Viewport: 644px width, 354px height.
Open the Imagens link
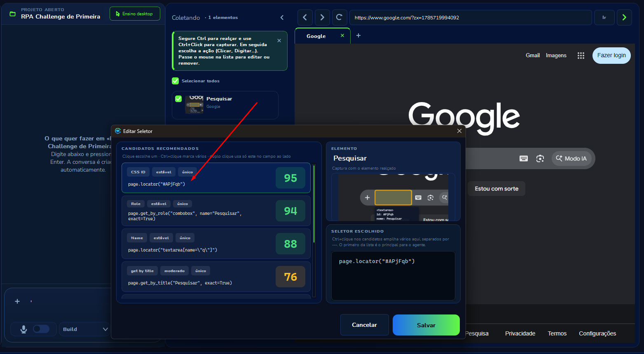(x=556, y=55)
